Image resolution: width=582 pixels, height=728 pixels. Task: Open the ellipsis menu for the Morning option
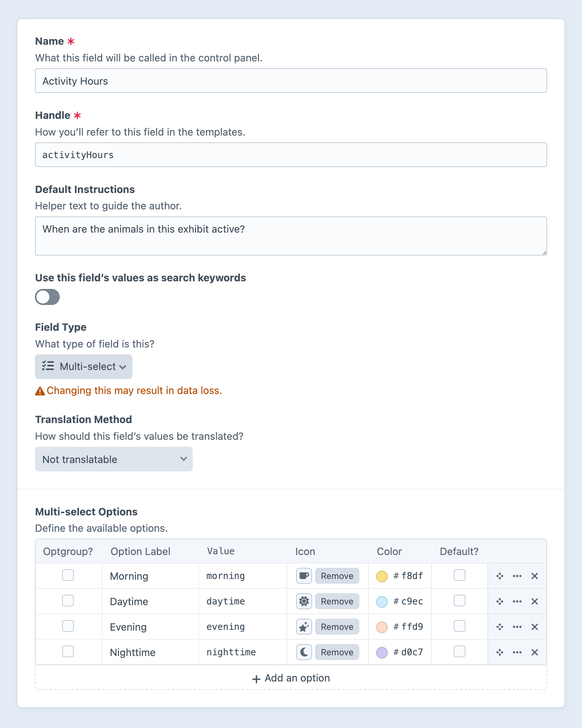pos(517,576)
